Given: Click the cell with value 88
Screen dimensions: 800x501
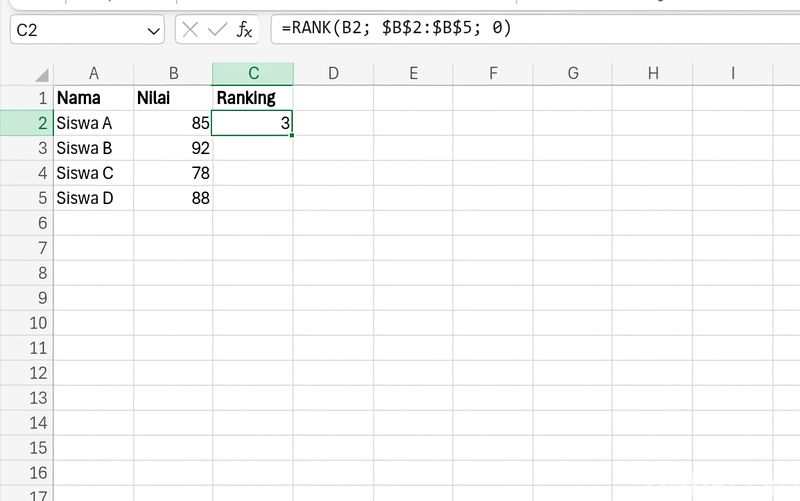Looking at the screenshot, I should 173,198.
